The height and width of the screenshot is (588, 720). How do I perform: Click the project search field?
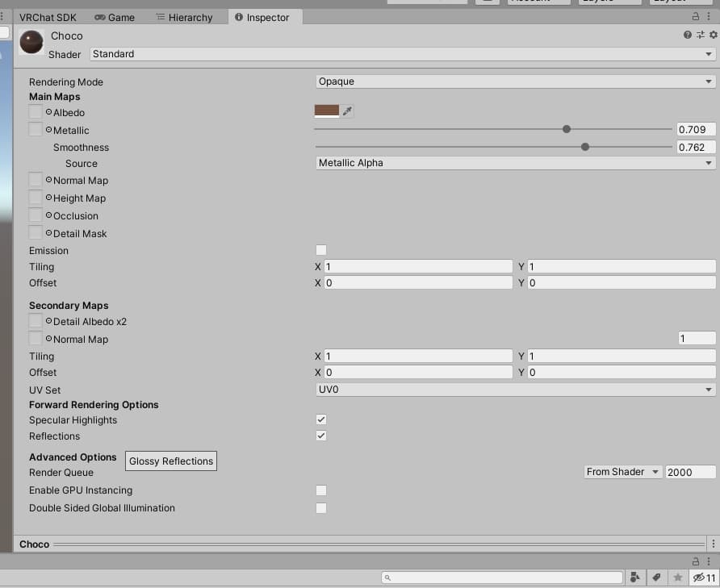tap(502, 578)
